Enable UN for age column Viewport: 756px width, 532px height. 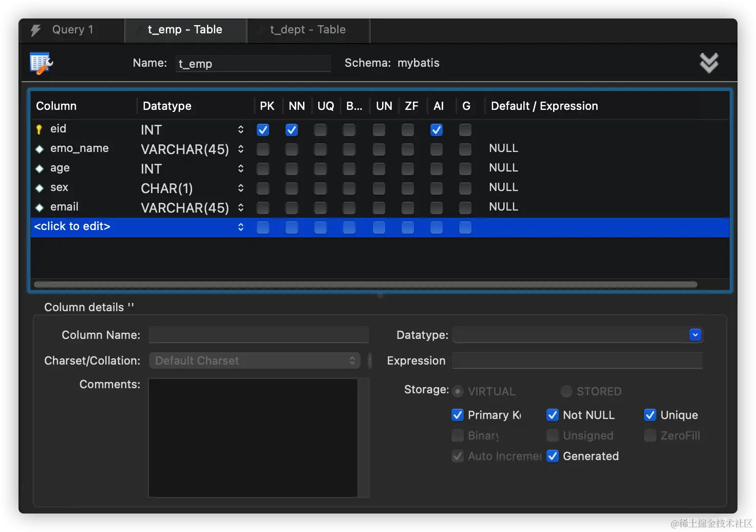[379, 169]
